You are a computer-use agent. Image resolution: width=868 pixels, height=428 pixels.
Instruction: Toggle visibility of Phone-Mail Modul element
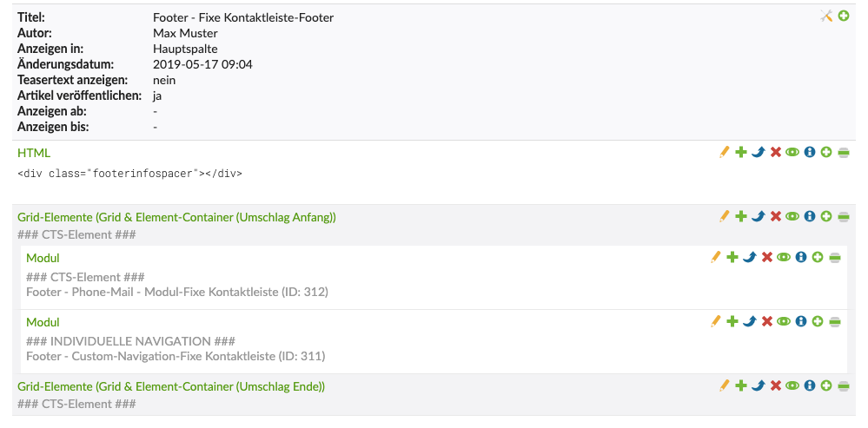pyautogui.click(x=783, y=257)
